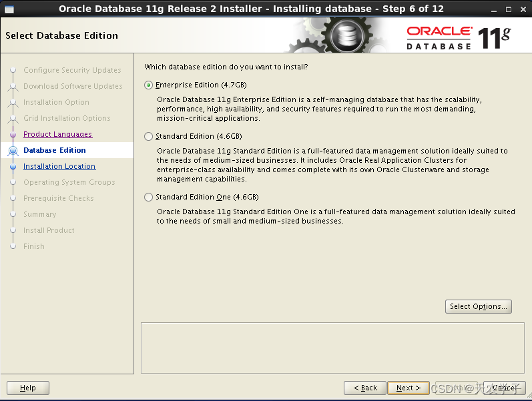Click Grid Installation Options step text
The height and width of the screenshot is (401, 532).
tap(67, 118)
